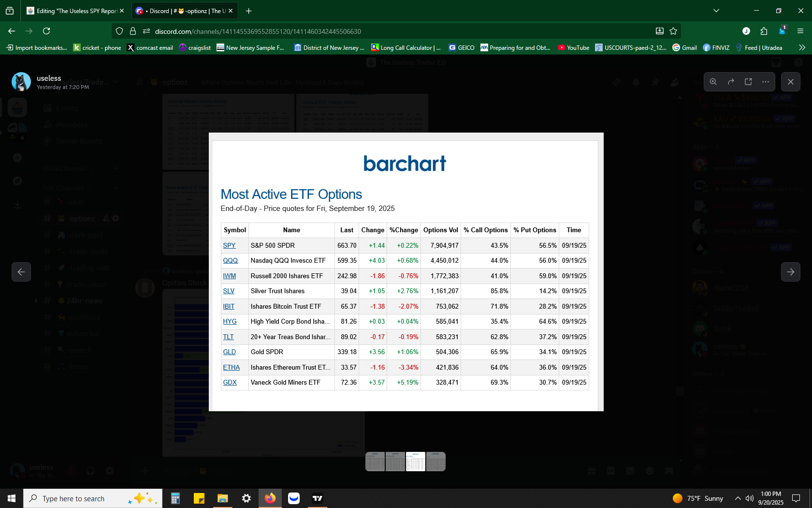Open cricket - phone bookmark
812x508 pixels.
click(x=97, y=47)
